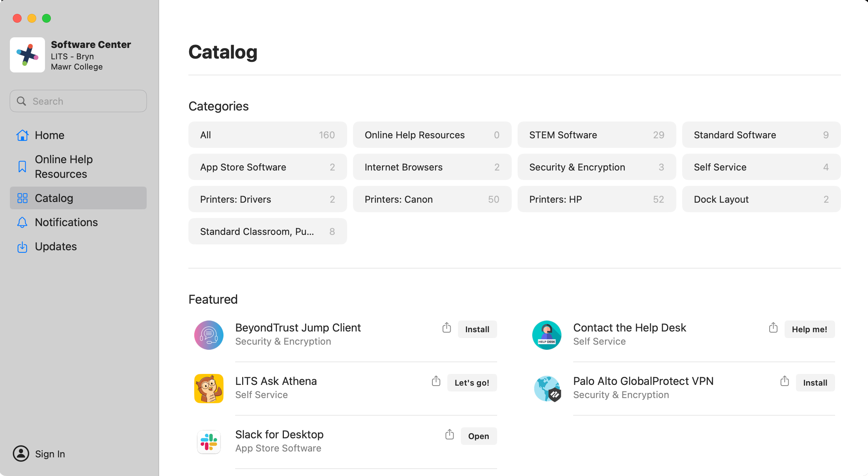Open the Printers: Canon category
868x476 pixels.
click(x=432, y=199)
